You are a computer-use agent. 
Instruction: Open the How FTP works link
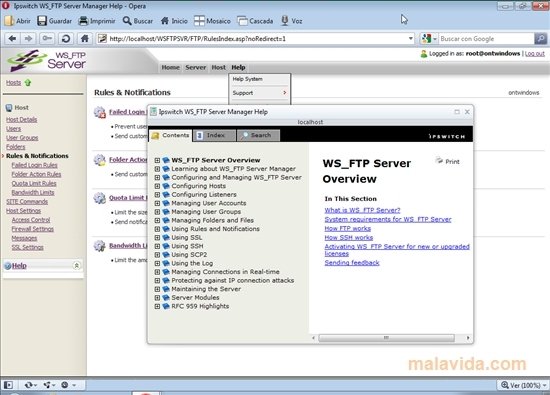(x=347, y=228)
